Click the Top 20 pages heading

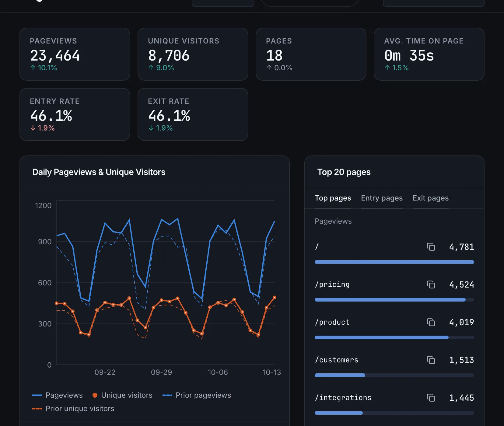point(344,172)
